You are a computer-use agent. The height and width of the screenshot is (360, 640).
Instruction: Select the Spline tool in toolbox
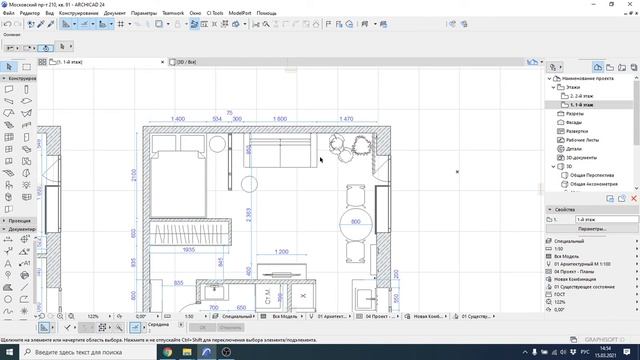(x=8, y=311)
